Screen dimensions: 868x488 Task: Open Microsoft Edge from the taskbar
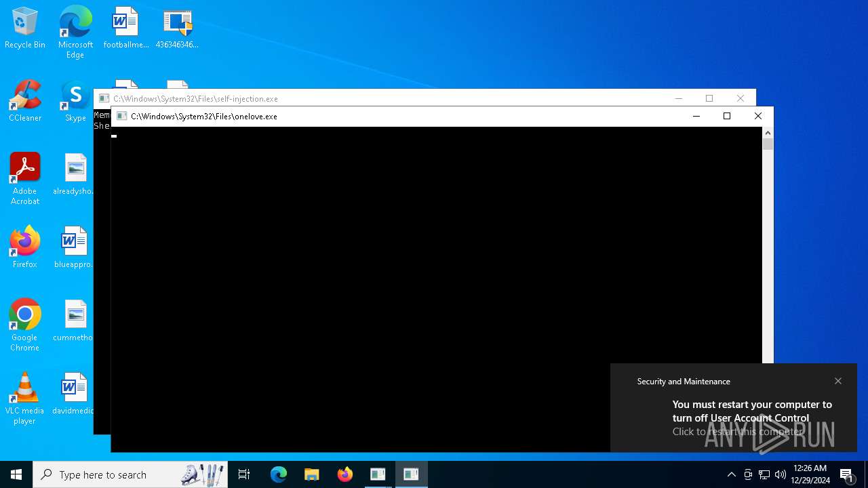279,474
